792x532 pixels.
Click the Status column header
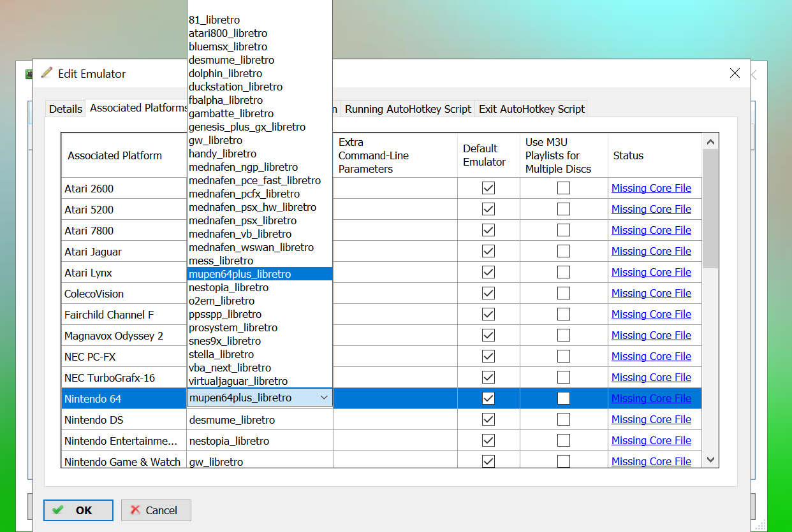point(655,155)
